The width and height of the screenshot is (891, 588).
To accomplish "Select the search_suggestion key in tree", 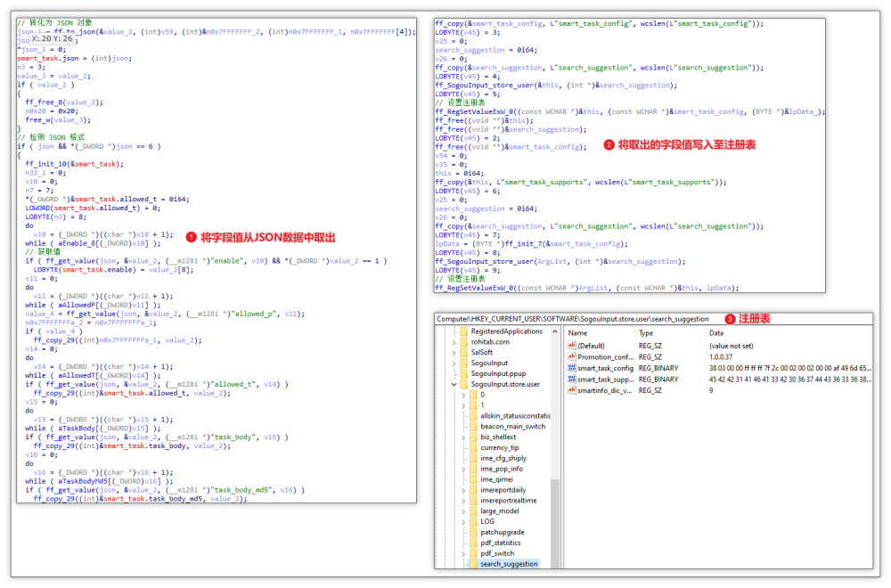I will click(x=508, y=563).
